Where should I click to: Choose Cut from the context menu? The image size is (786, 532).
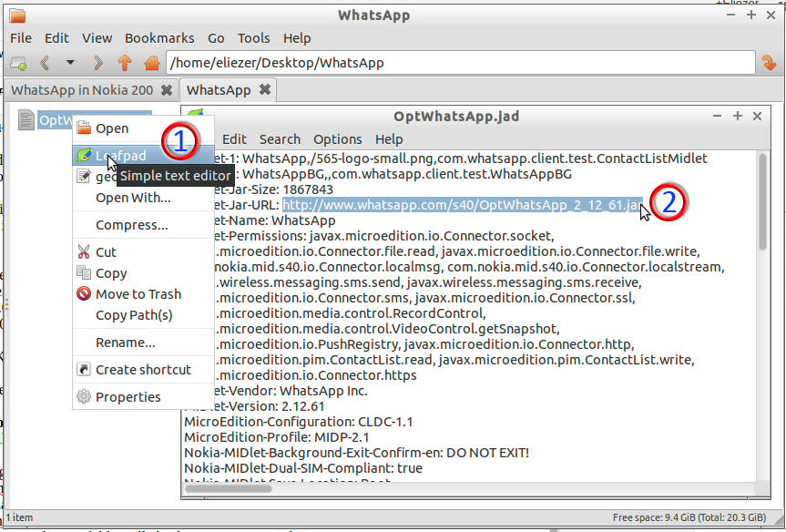143,251
